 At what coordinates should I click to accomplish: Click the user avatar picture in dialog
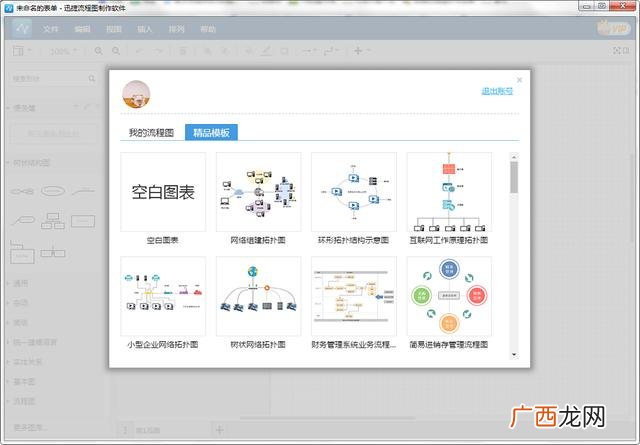point(136,94)
